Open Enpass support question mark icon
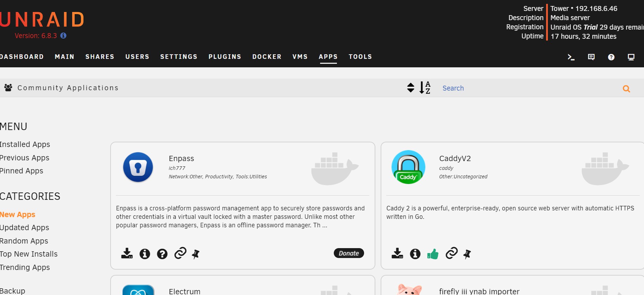Screen dimensions: 644x295 click(x=162, y=254)
